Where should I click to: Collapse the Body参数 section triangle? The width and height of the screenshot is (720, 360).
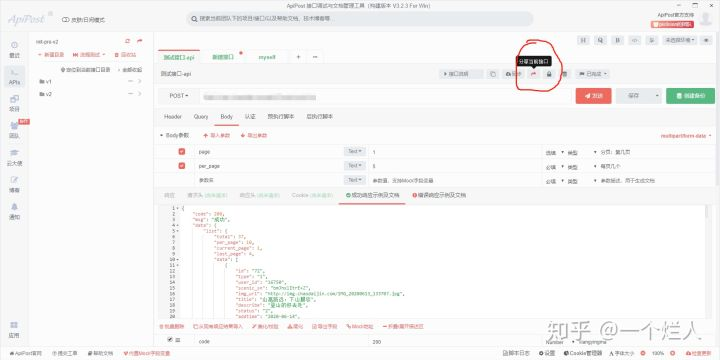(161, 136)
